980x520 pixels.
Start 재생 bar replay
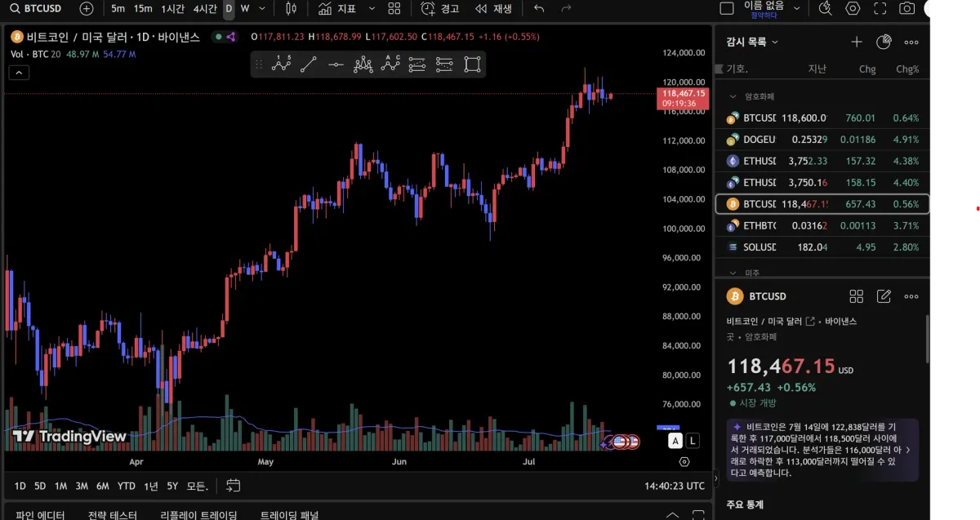tap(493, 8)
